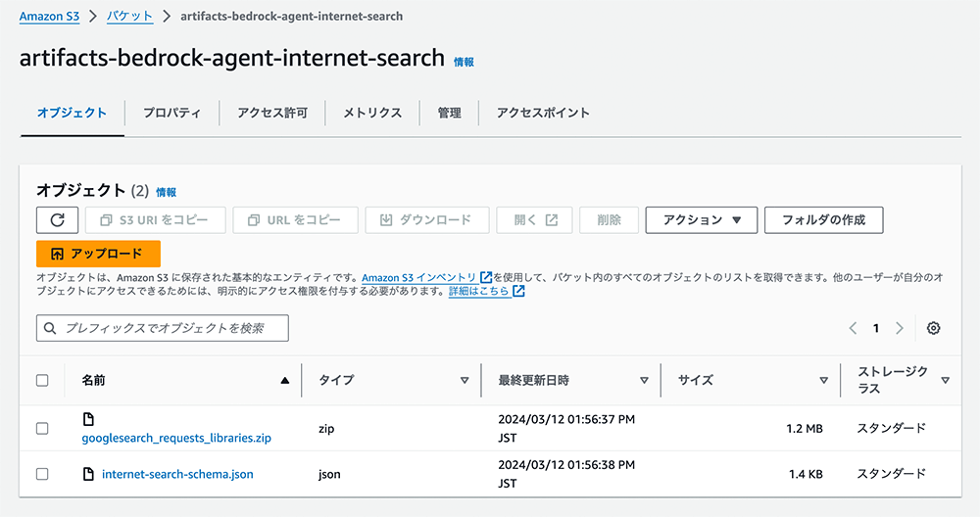Go to next page chevron
Viewport: 980px width, 517px height.
(x=900, y=328)
